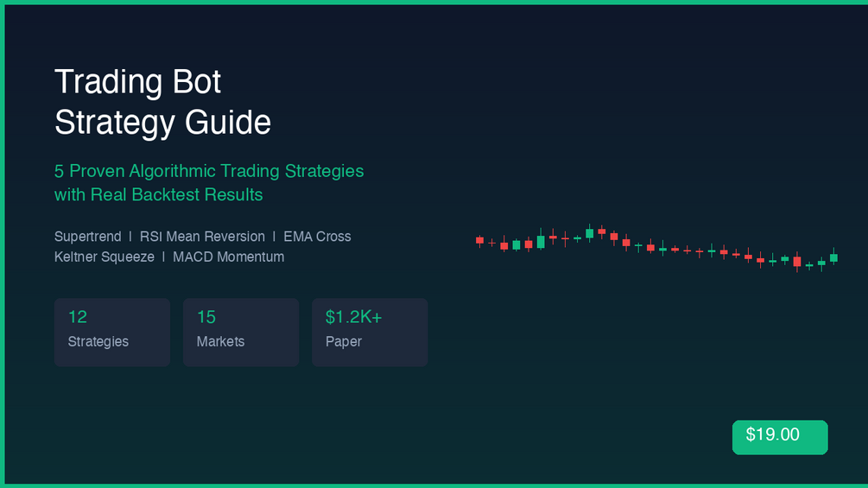This screenshot has height=488, width=868.
Task: Click the "Strategies" caption under 12
Action: pyautogui.click(x=98, y=342)
